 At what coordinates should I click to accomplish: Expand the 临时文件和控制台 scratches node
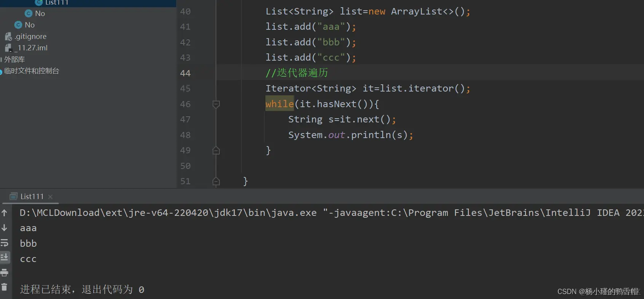[31, 71]
